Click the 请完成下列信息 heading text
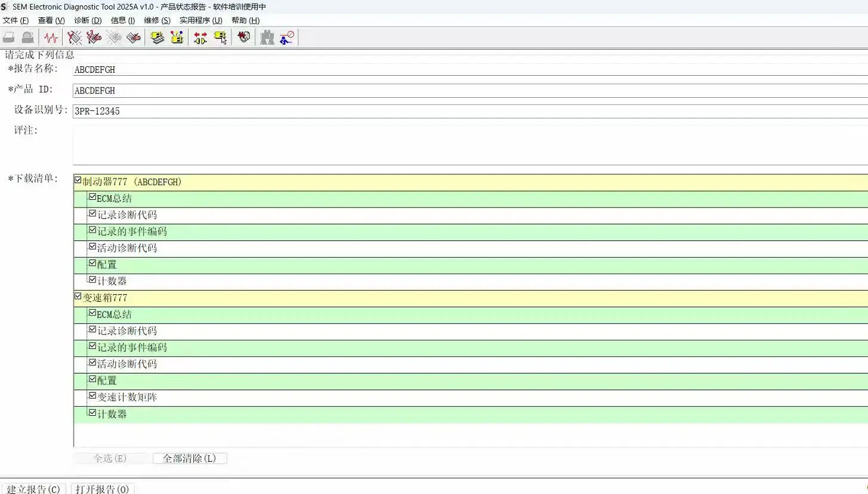Viewport: 868px width, 494px height. [x=39, y=55]
